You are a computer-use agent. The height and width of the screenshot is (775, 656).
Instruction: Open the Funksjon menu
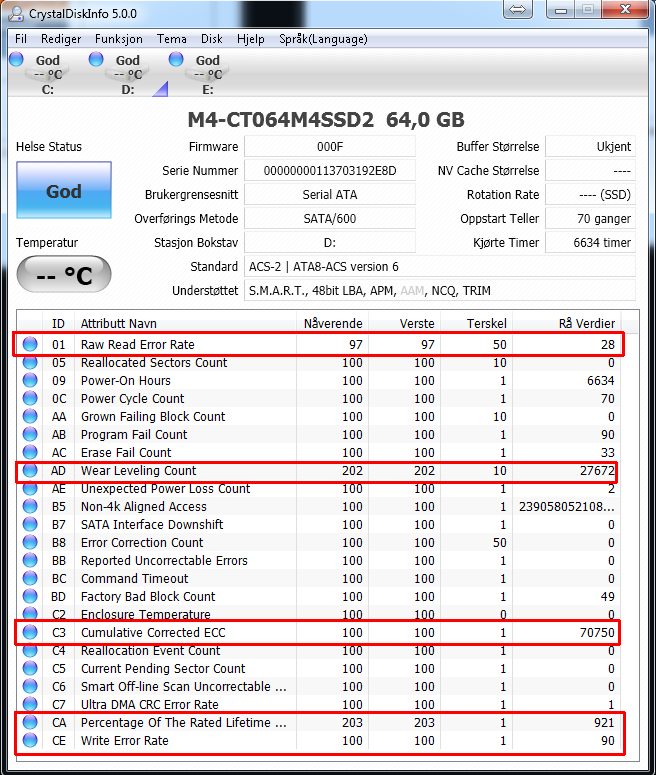pyautogui.click(x=119, y=39)
